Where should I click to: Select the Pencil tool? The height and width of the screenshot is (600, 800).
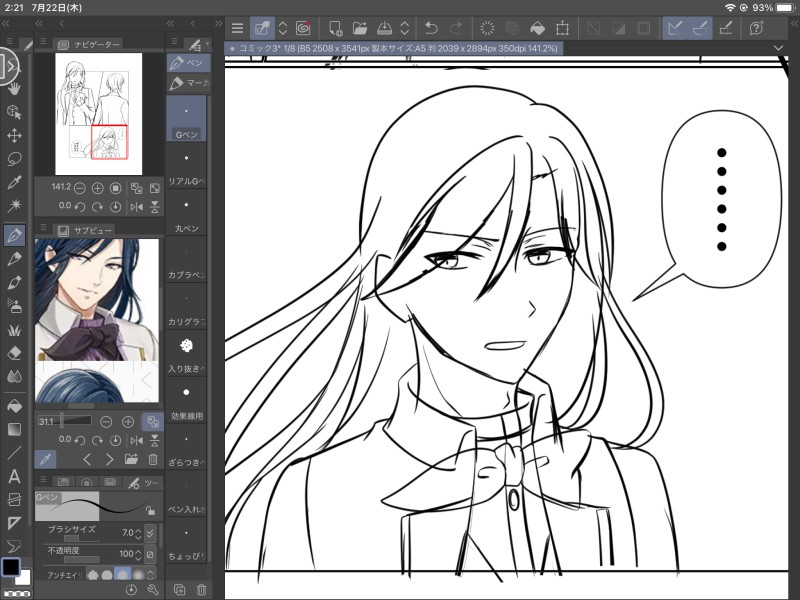tap(14, 259)
